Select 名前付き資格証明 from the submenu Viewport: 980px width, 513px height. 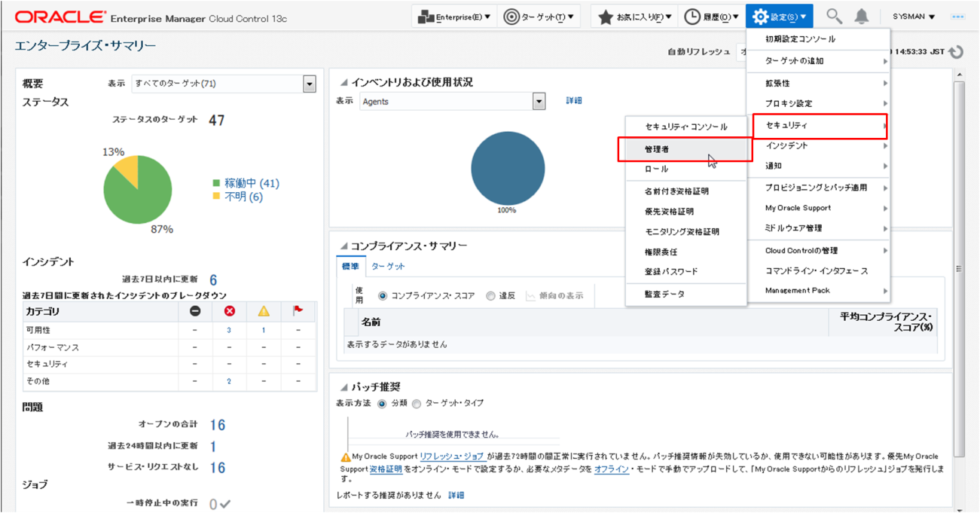click(x=686, y=191)
